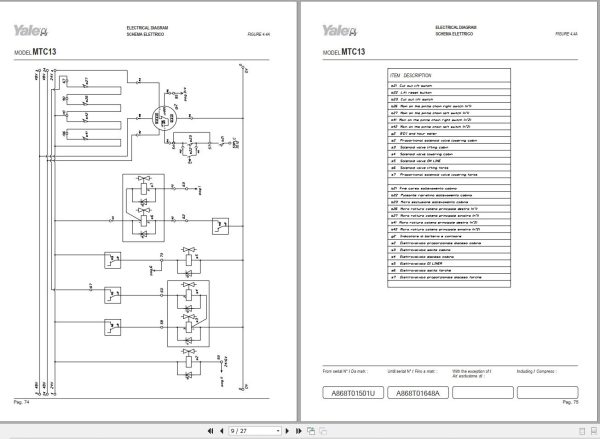
Task: Switch to two-page view icon
Action: tap(594, 431)
